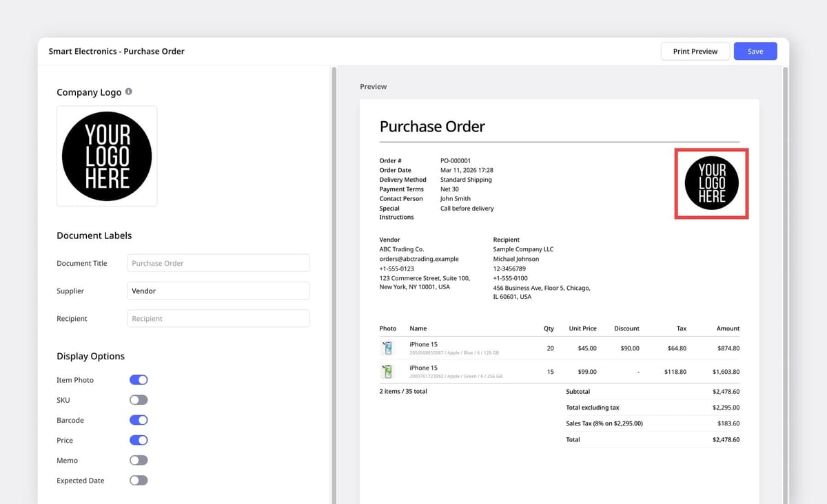827x504 pixels.
Task: Click the Save button
Action: point(755,50)
